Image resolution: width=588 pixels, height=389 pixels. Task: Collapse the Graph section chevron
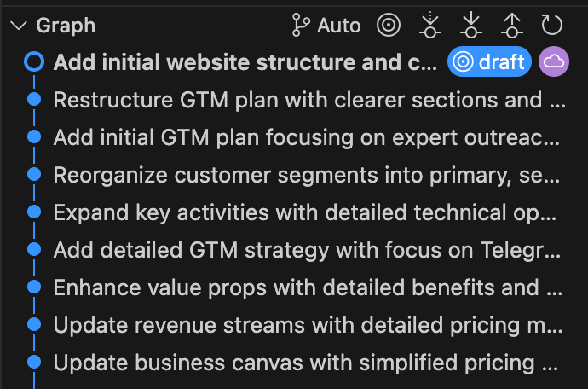(x=19, y=26)
